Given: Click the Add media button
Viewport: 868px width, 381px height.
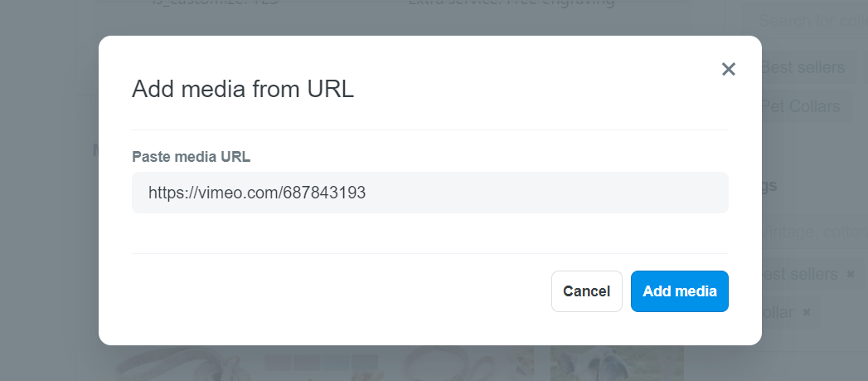Looking at the screenshot, I should [x=679, y=291].
